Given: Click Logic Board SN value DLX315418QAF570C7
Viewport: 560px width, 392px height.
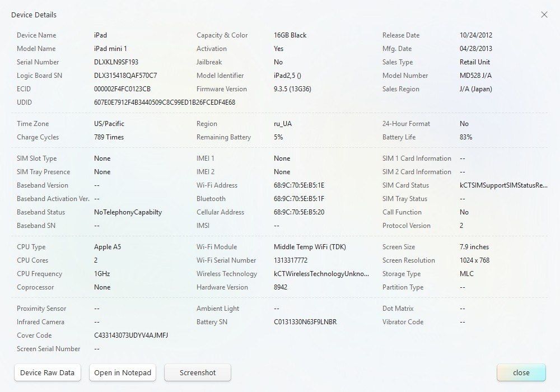Looking at the screenshot, I should tap(125, 76).
